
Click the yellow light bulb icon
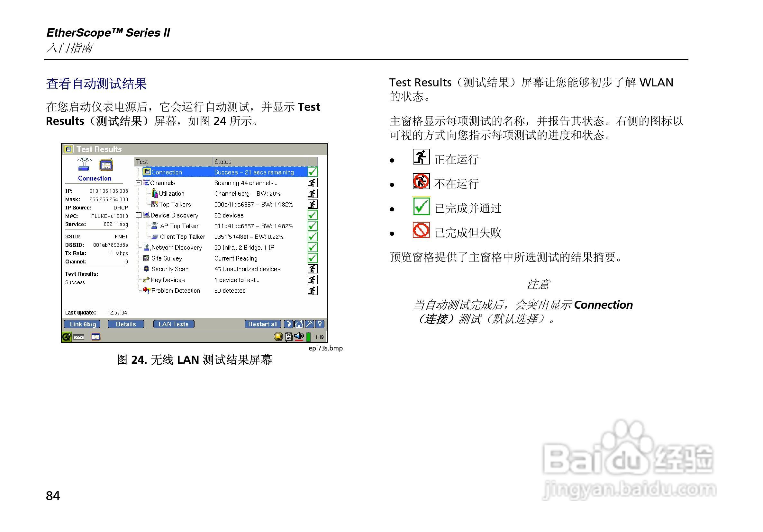click(x=278, y=337)
